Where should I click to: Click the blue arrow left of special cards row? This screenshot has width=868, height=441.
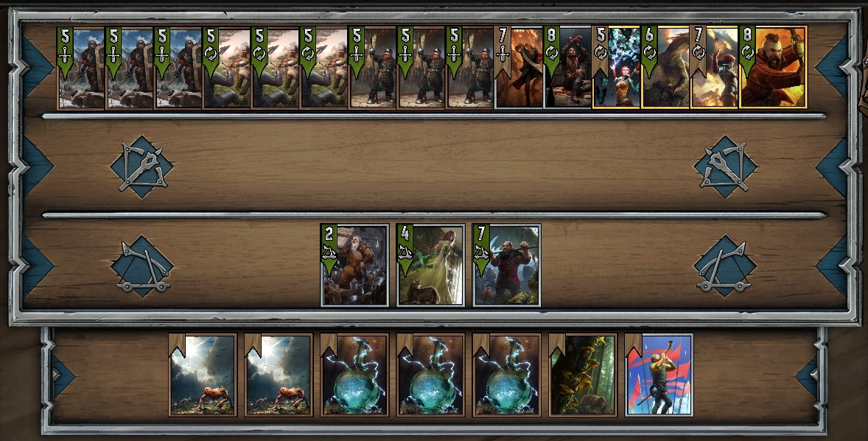[x=63, y=375]
